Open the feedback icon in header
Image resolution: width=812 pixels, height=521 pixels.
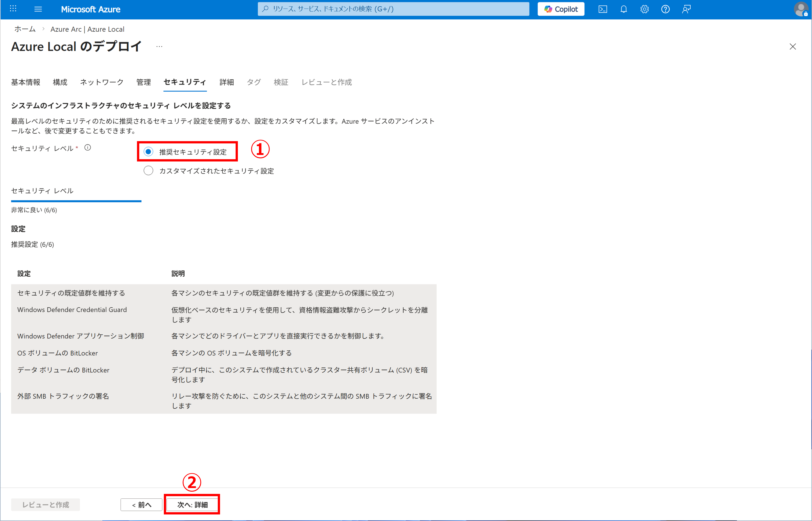coord(686,9)
